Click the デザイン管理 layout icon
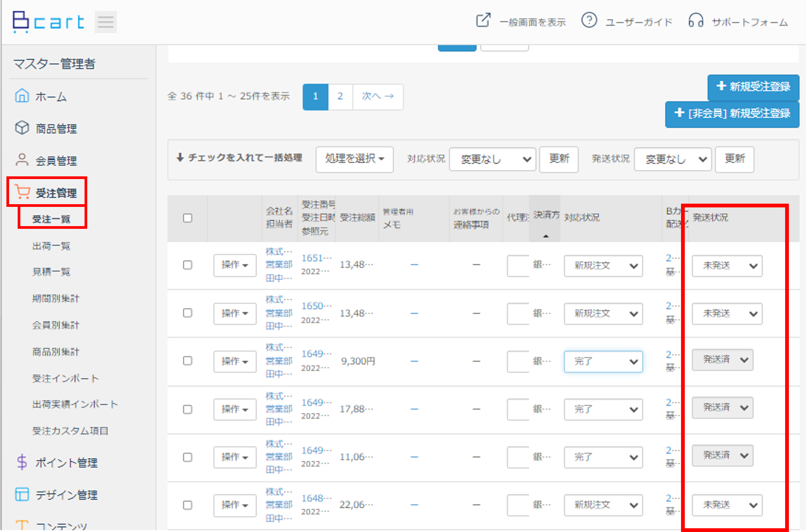Image resolution: width=806 pixels, height=532 pixels. (22, 494)
